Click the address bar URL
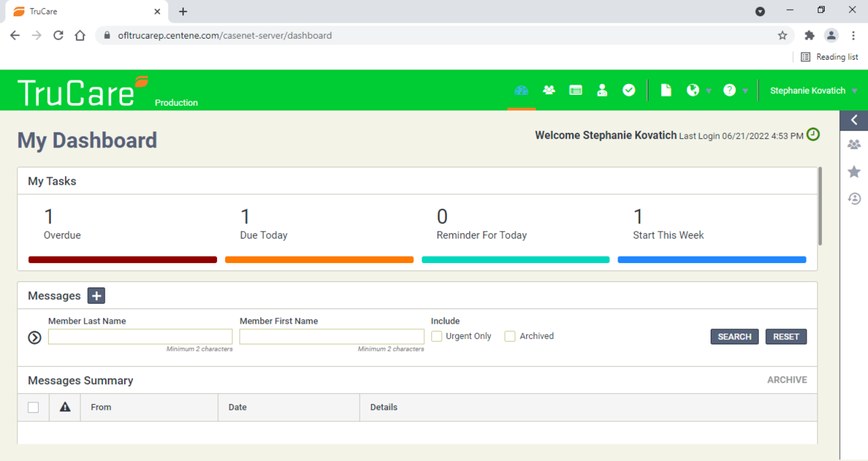This screenshot has width=868, height=461. [x=225, y=35]
